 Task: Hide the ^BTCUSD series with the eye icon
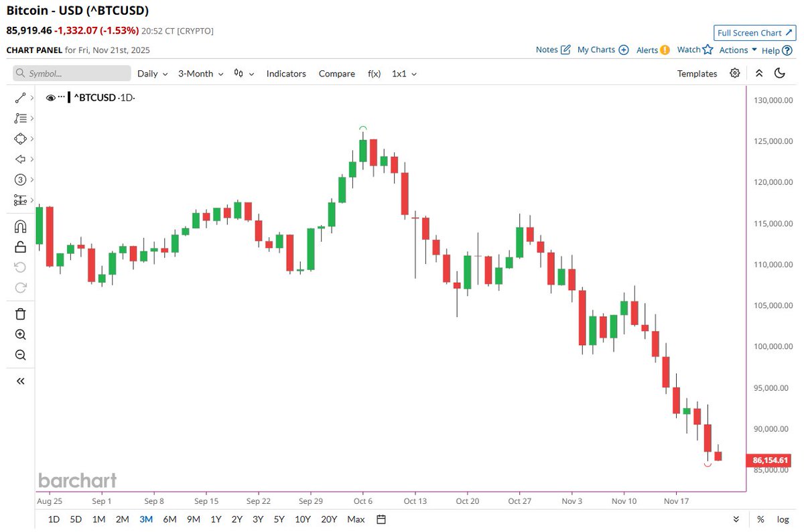point(50,97)
